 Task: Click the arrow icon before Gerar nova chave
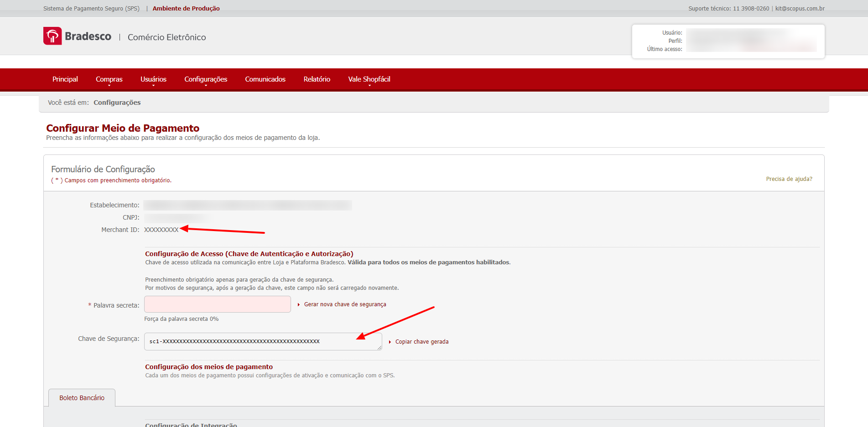(x=299, y=304)
